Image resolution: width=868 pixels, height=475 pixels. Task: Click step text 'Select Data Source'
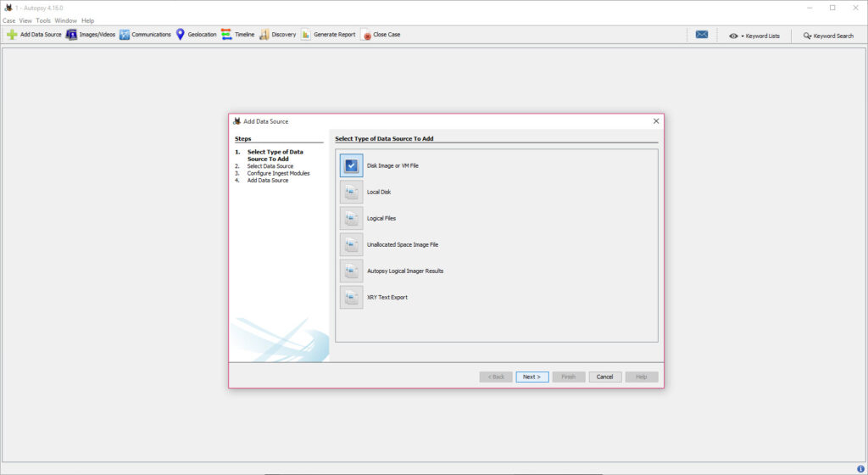(270, 166)
